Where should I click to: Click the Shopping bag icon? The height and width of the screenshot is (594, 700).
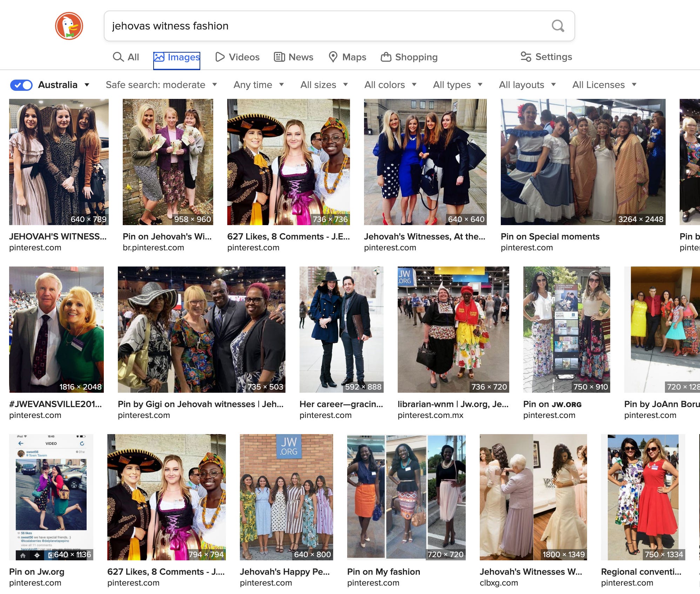pyautogui.click(x=386, y=57)
